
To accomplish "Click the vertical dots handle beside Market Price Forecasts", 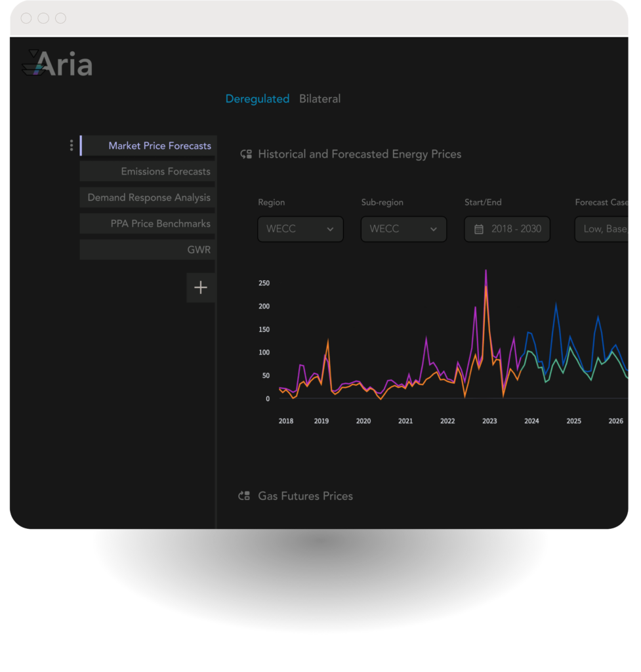I will pos(71,145).
